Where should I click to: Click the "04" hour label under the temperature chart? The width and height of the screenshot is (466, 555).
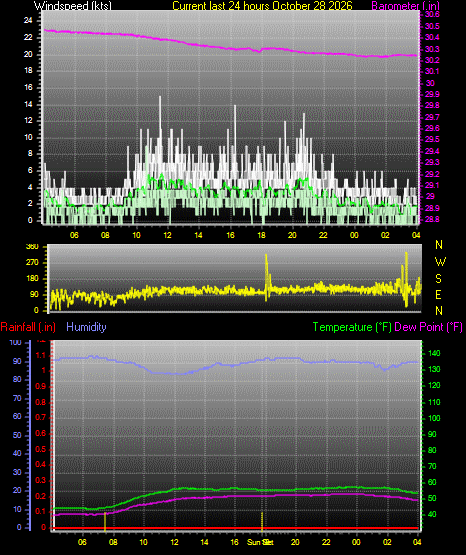(x=417, y=542)
